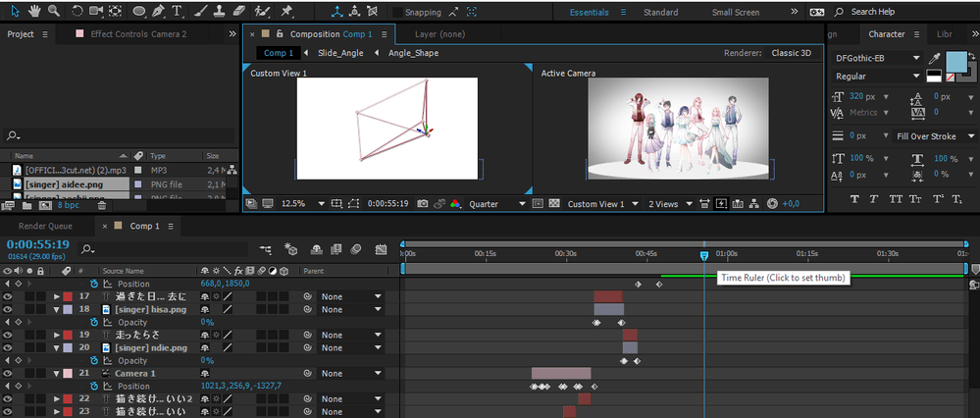Open the Graph Editor
980x418 pixels.
coord(381,250)
